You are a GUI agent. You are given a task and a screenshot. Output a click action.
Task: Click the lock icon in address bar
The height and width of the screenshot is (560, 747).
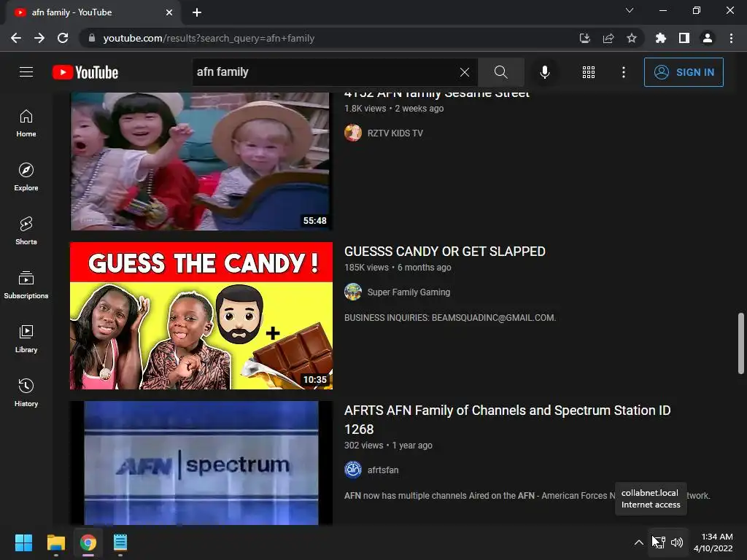91,38
